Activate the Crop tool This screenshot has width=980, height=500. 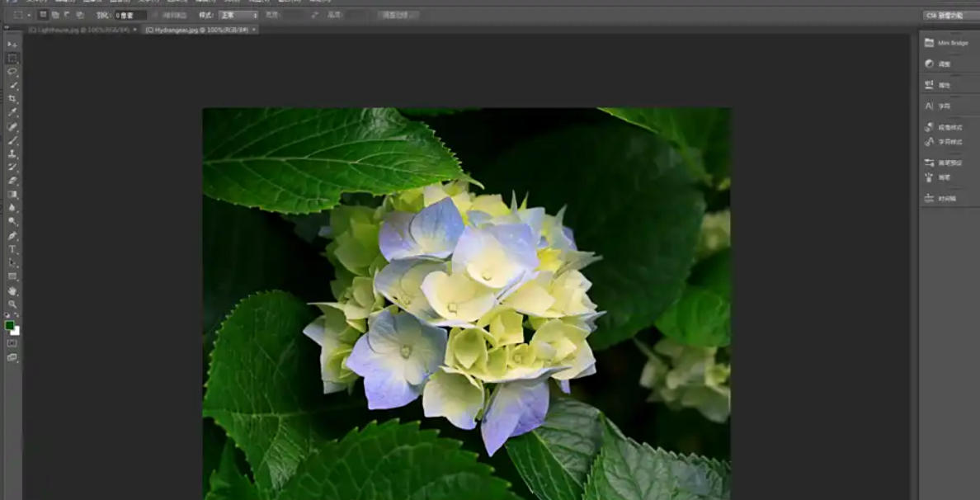coord(10,97)
